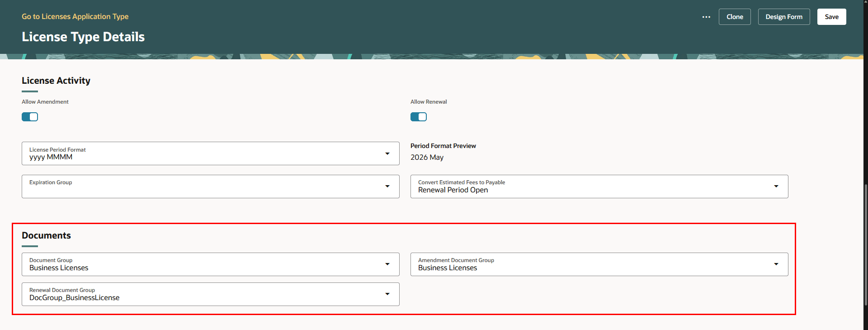Click the Documents section heading
868x330 pixels.
coord(46,235)
